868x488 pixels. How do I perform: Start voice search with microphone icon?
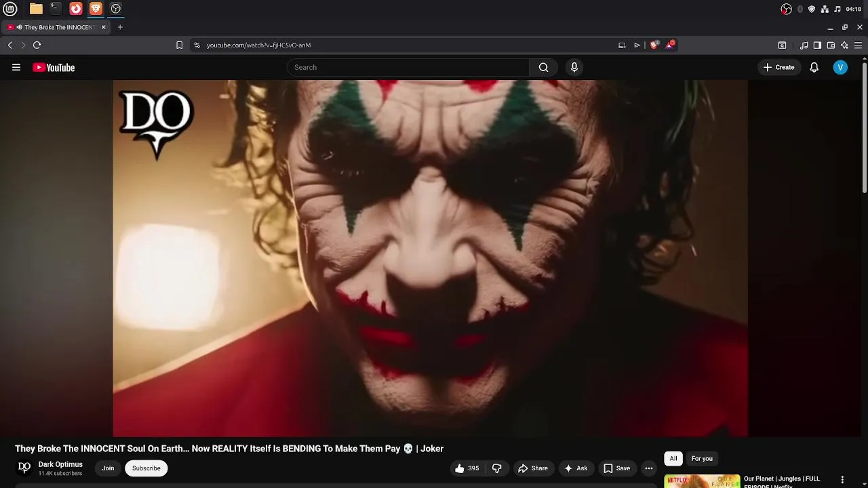[x=574, y=67]
